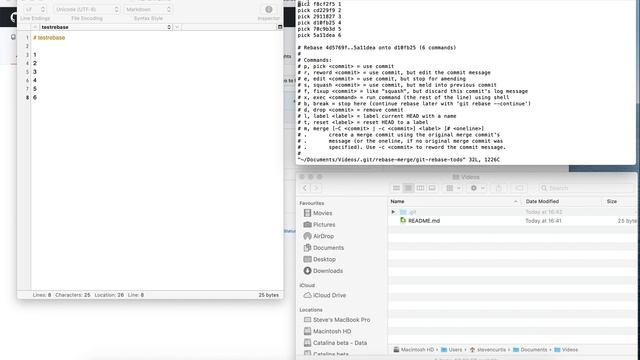
Task: Open the Syntax Style Markdown dropdown
Action: click(148, 9)
